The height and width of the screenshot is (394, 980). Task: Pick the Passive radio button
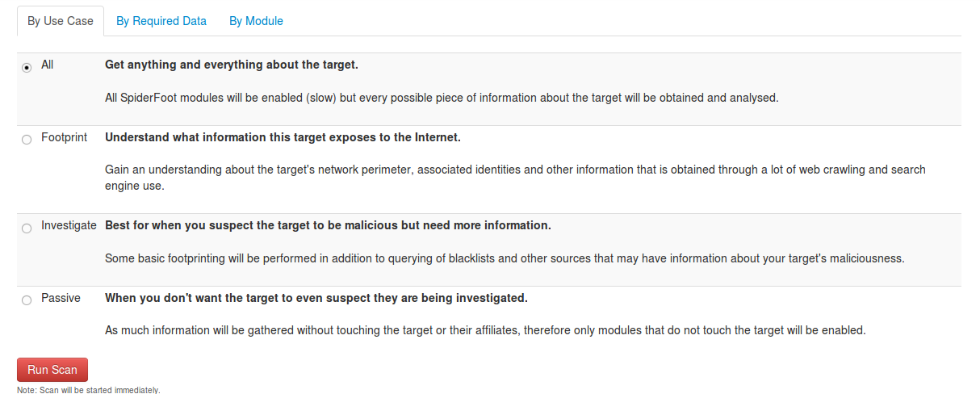coord(27,300)
